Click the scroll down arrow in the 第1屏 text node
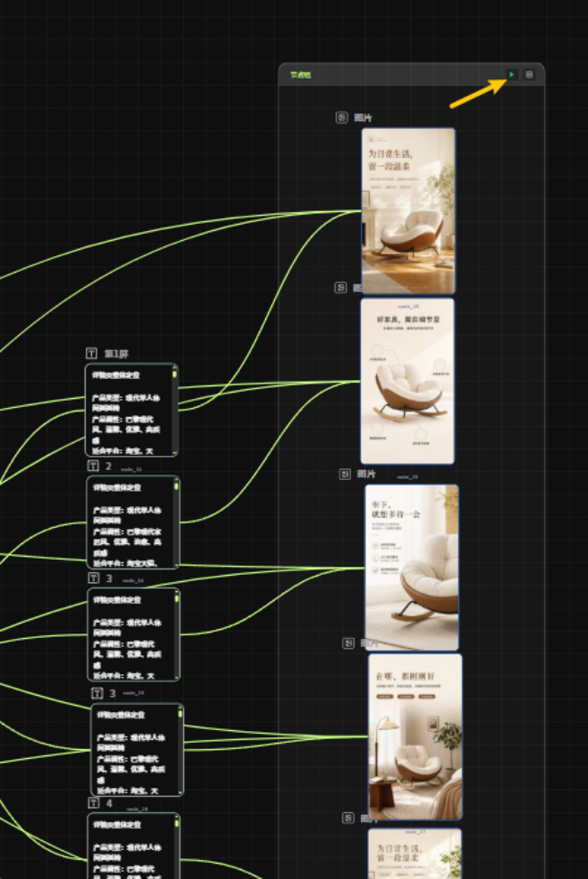588x879 pixels. 175,452
